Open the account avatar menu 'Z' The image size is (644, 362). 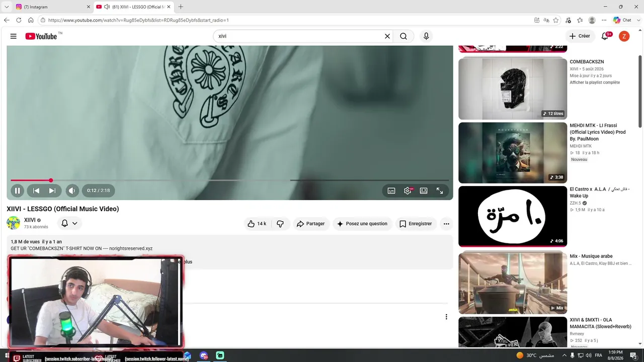tap(624, 36)
